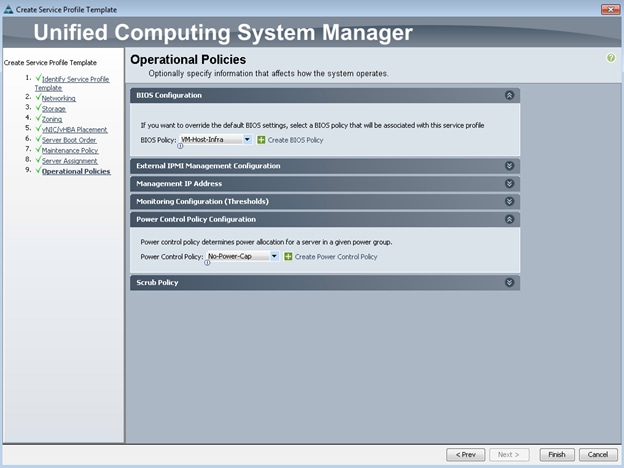Click the Create Power Control Policy link
This screenshot has height=468, width=624.
(x=336, y=257)
